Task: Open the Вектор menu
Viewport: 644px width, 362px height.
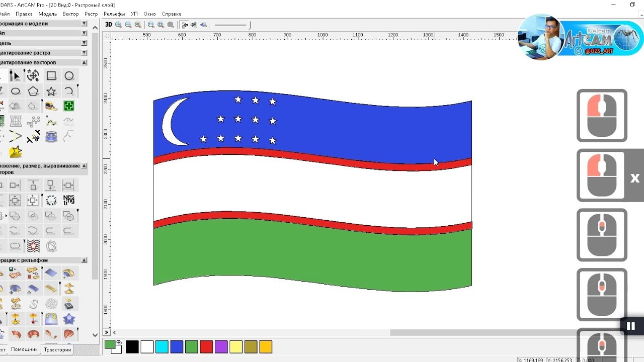Action: coord(71,14)
